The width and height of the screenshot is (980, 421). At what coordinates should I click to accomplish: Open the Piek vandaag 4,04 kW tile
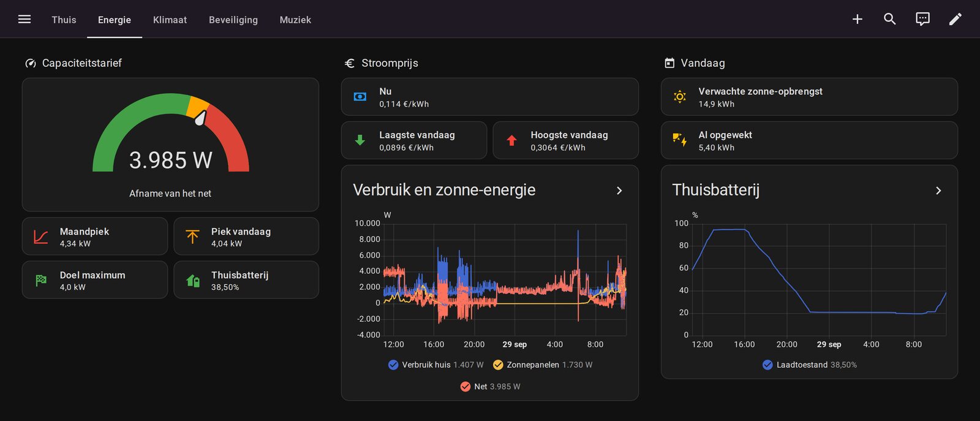click(246, 237)
